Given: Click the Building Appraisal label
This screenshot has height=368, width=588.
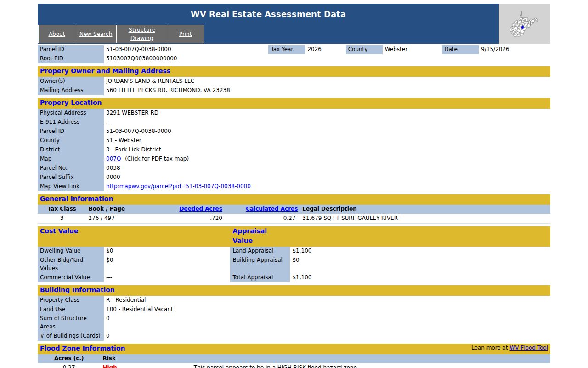Looking at the screenshot, I should 258,260.
